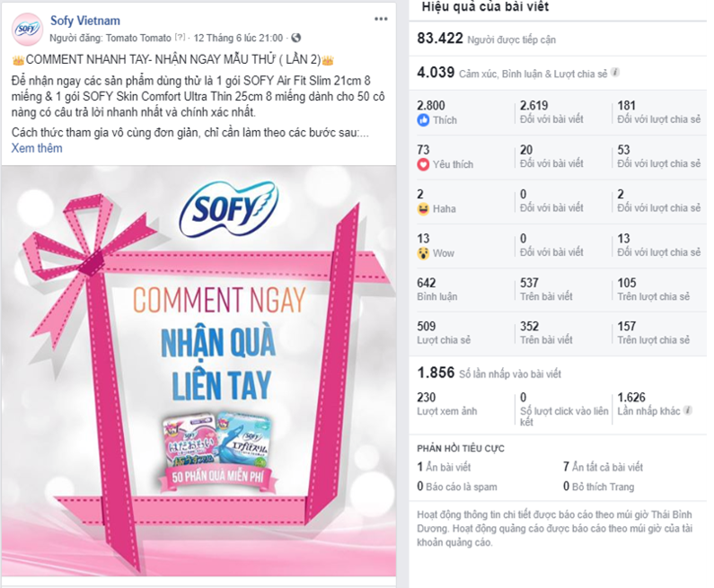This screenshot has width=714, height=588.
Task: Open the post timestamp 12 Tháng 6 lúc 21:00
Action: coord(238,38)
